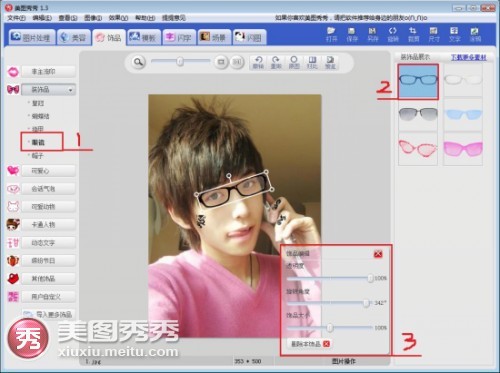Click the 非主流印 category button
Screen dimensions: 500x373
click(49, 72)
